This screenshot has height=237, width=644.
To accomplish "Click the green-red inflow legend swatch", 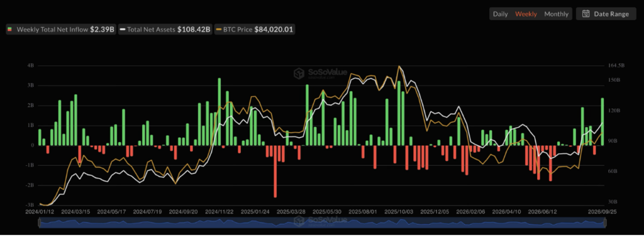I will pyautogui.click(x=10, y=30).
